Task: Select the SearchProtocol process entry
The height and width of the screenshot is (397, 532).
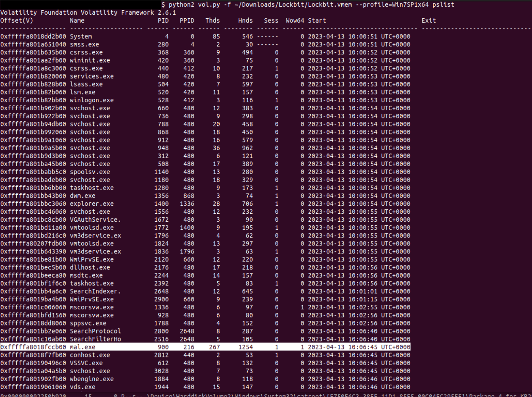Action: (x=95, y=331)
